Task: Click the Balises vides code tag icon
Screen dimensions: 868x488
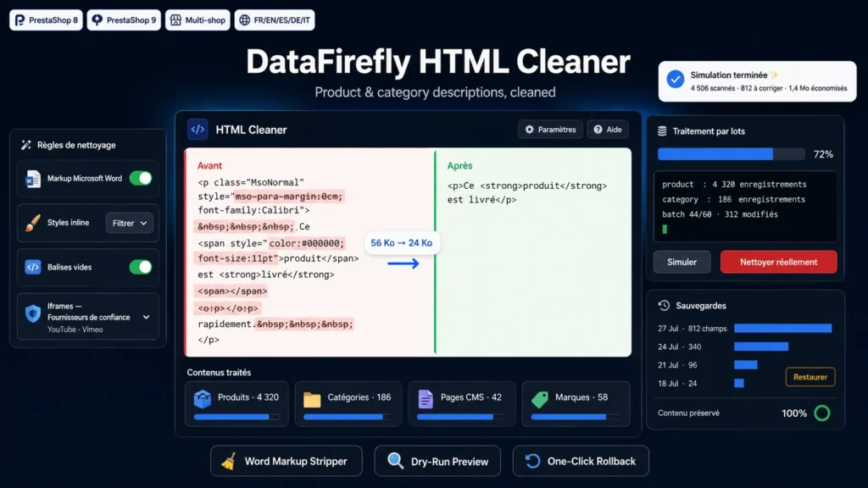Action: click(33, 267)
